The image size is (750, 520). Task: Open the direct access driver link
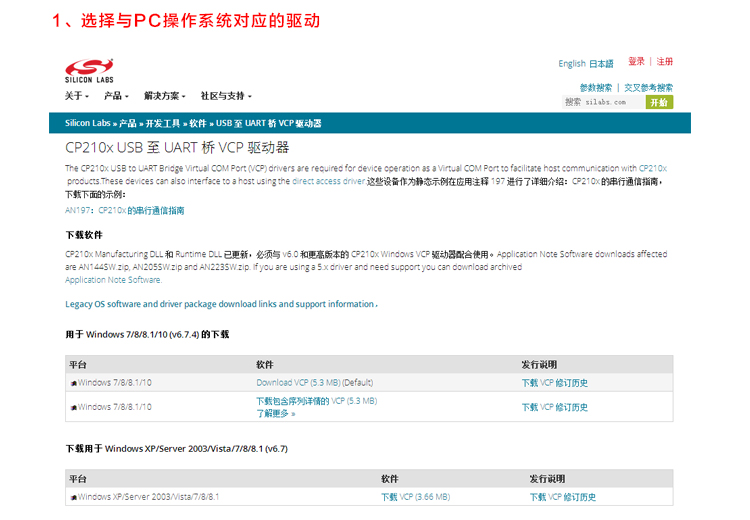[329, 181]
